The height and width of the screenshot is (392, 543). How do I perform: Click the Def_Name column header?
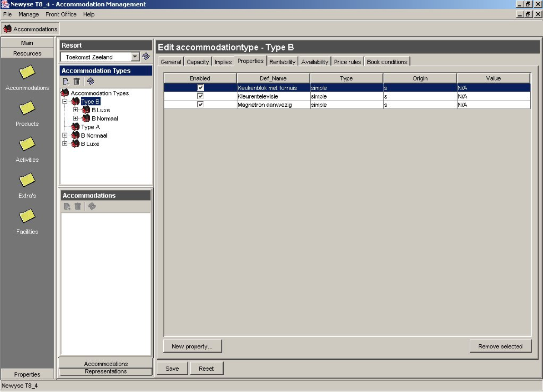tap(273, 79)
